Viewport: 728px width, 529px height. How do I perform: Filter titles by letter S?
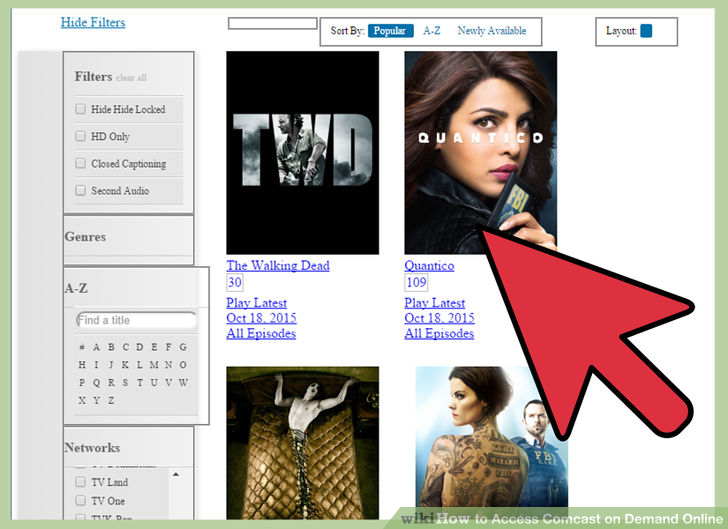125,383
